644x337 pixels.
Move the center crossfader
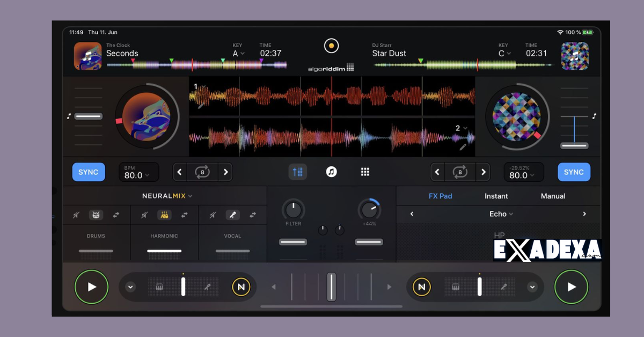pos(331,287)
